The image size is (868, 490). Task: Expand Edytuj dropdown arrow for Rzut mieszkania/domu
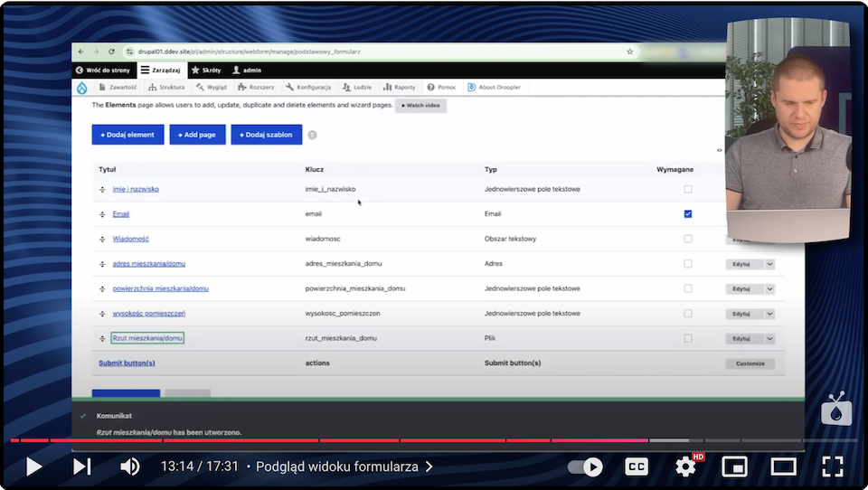click(x=769, y=339)
